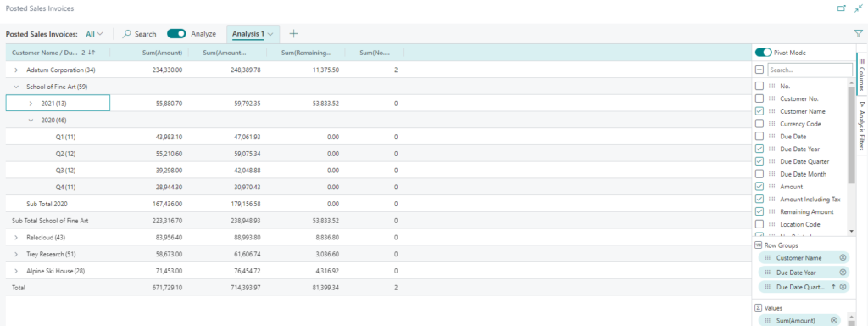This screenshot has height=326, width=868.
Task: Expand the 2021 (13) year group
Action: coord(31,104)
